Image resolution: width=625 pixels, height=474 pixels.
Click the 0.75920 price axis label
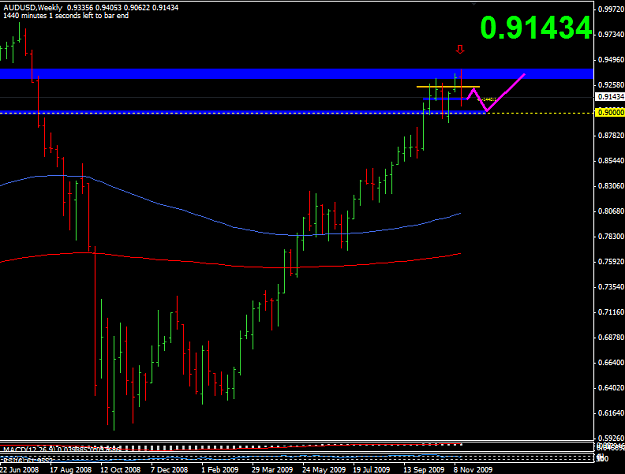pos(611,262)
